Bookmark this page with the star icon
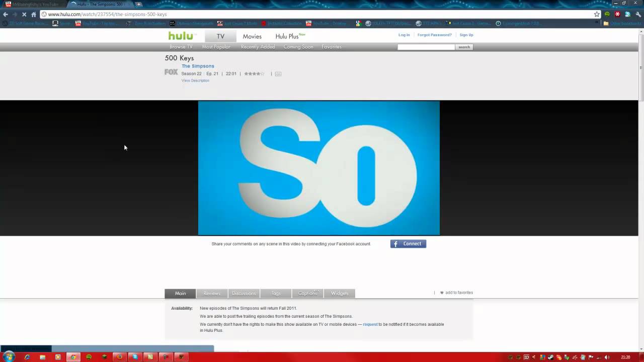Viewport: 644px width, 362px height. (597, 14)
